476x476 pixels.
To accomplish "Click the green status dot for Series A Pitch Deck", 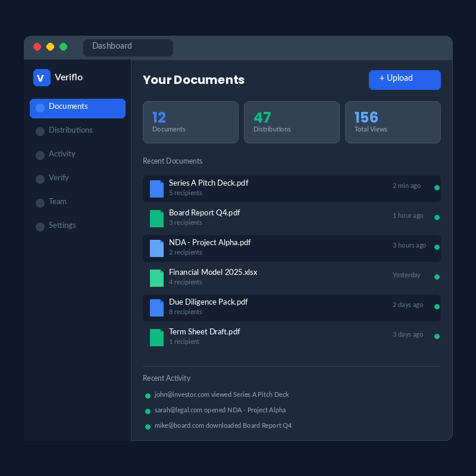I will (437, 187).
